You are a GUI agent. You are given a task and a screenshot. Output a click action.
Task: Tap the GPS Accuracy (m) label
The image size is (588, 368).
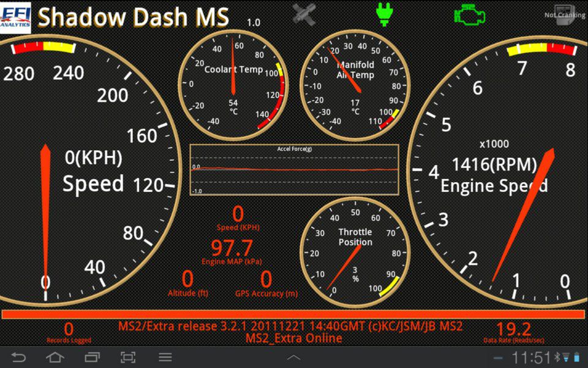tap(266, 293)
